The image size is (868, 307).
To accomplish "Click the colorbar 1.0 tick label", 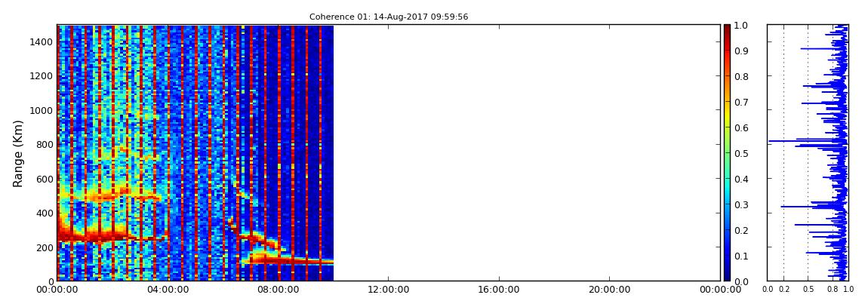I will (x=740, y=26).
